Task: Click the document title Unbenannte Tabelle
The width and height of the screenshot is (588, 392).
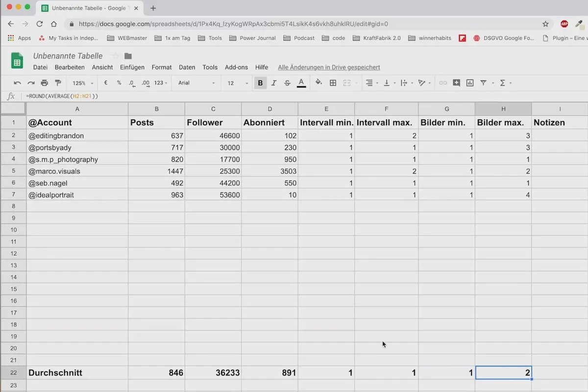Action: click(x=68, y=56)
